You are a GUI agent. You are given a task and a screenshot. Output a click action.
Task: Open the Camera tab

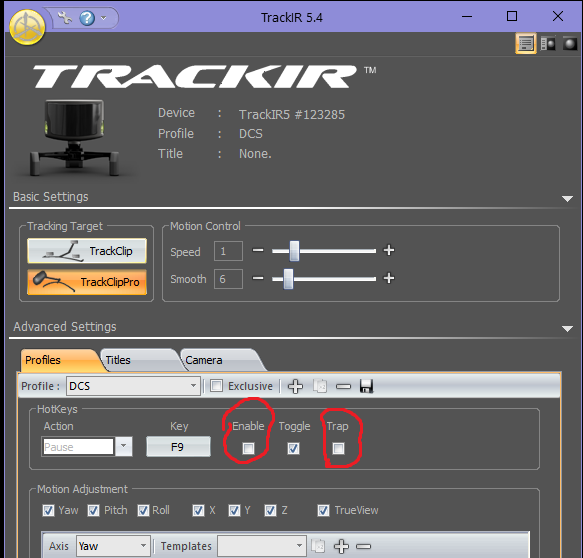click(222, 360)
